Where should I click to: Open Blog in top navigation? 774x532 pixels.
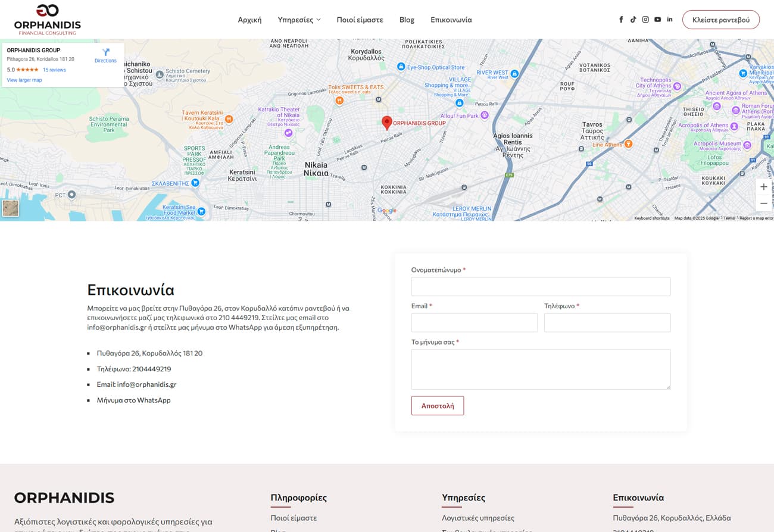coord(407,20)
